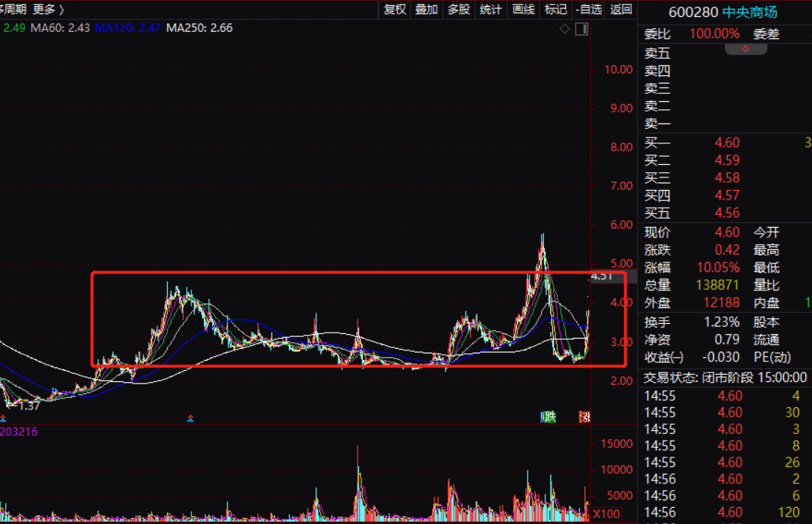Viewport: 812px width, 524px height.
Task: Click the diamond marker icon above the chart
Action: [x=564, y=29]
